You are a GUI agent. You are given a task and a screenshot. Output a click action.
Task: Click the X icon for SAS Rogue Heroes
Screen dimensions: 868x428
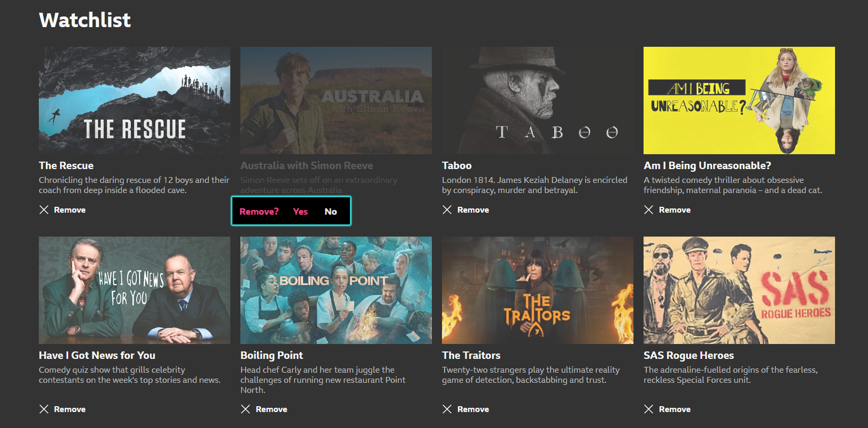pyautogui.click(x=649, y=409)
